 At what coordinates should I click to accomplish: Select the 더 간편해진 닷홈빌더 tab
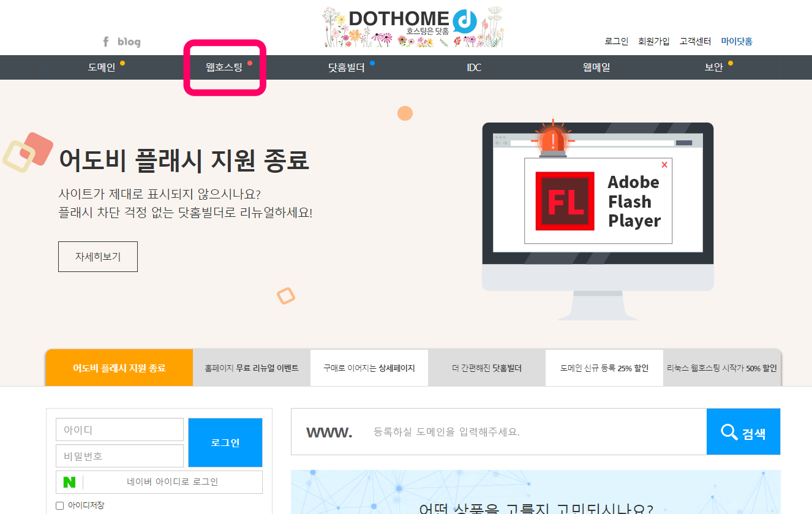pos(487,368)
